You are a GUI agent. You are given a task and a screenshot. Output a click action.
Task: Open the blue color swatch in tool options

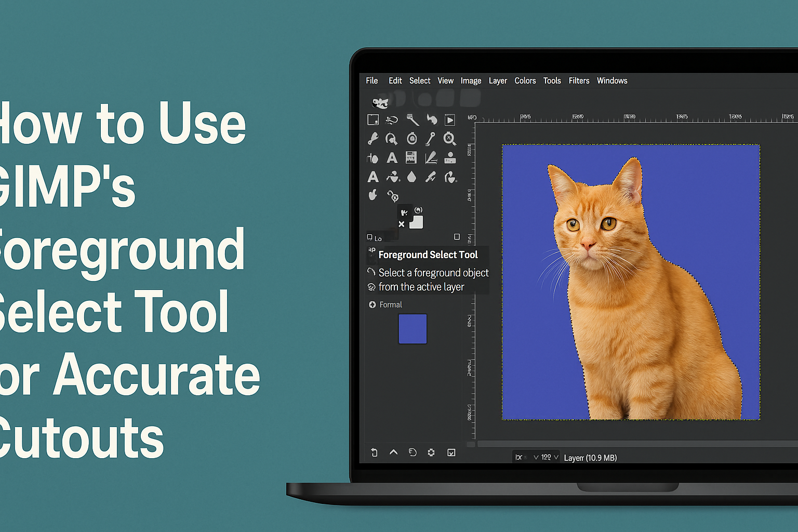[413, 329]
